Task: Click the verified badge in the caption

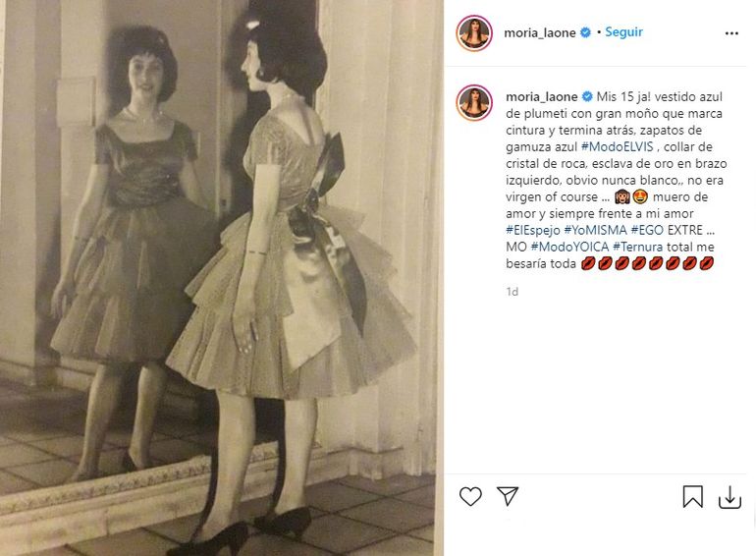Action: click(587, 96)
